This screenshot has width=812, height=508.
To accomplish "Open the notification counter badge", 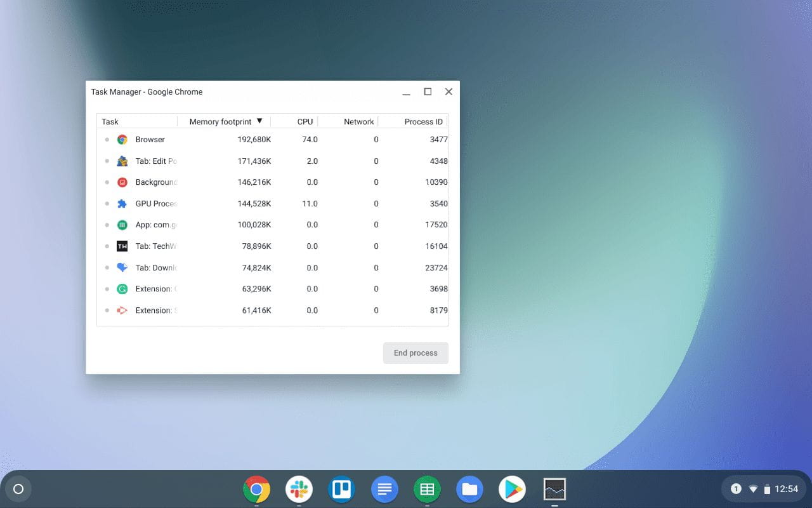I will [736, 488].
